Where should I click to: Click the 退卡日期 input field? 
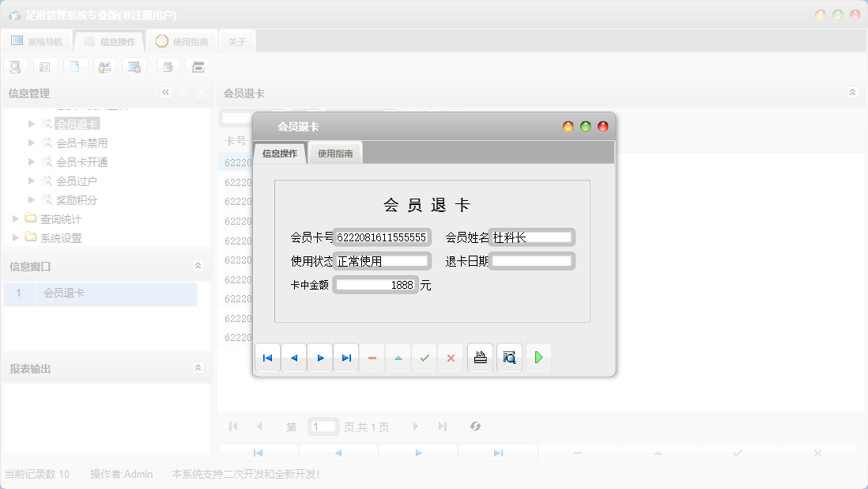tap(531, 260)
